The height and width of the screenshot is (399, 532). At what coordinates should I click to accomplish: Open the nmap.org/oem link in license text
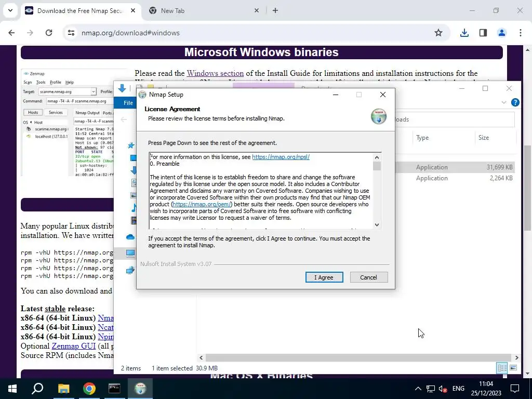202,204
